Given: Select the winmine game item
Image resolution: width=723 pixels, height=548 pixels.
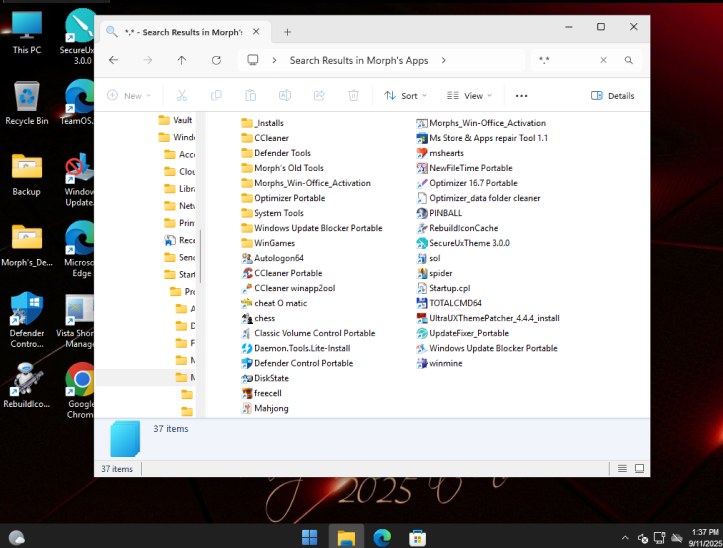Looking at the screenshot, I should pyautogui.click(x=439, y=363).
